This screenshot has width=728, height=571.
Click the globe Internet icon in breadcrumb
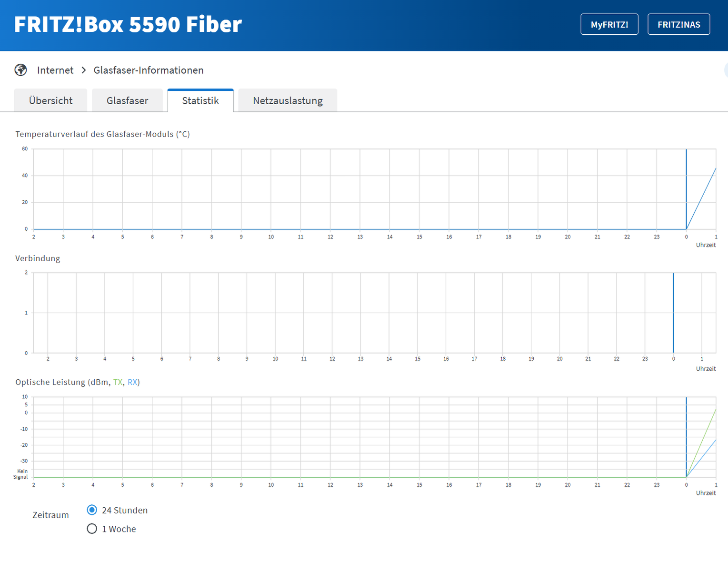[x=20, y=70]
